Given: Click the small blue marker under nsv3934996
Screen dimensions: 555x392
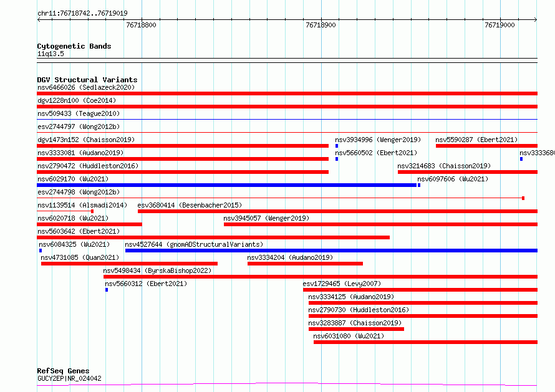Looking at the screenshot, I should pyautogui.click(x=337, y=146).
